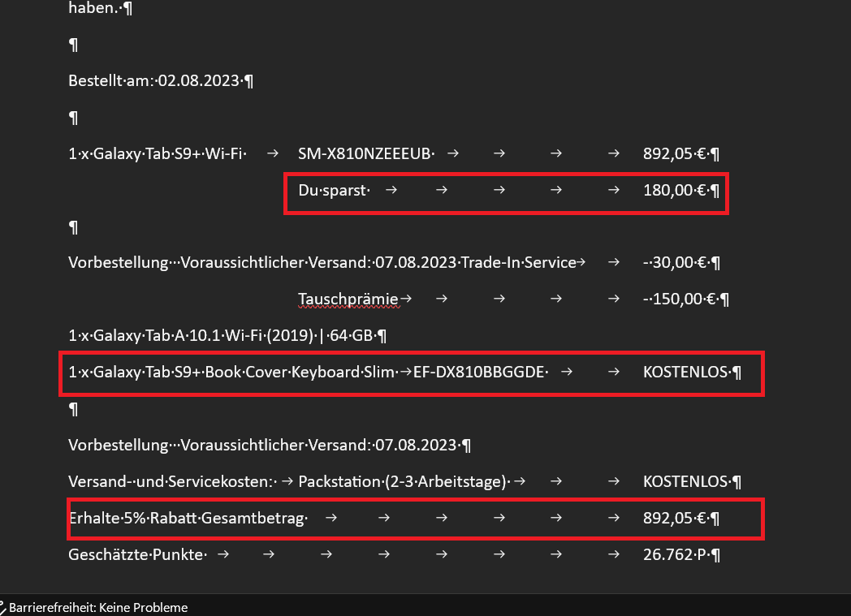The height and width of the screenshot is (616, 851).
Task: Click the text 'Erhalte 5% Rabatt Gesamtbetrag'
Action: (186, 518)
